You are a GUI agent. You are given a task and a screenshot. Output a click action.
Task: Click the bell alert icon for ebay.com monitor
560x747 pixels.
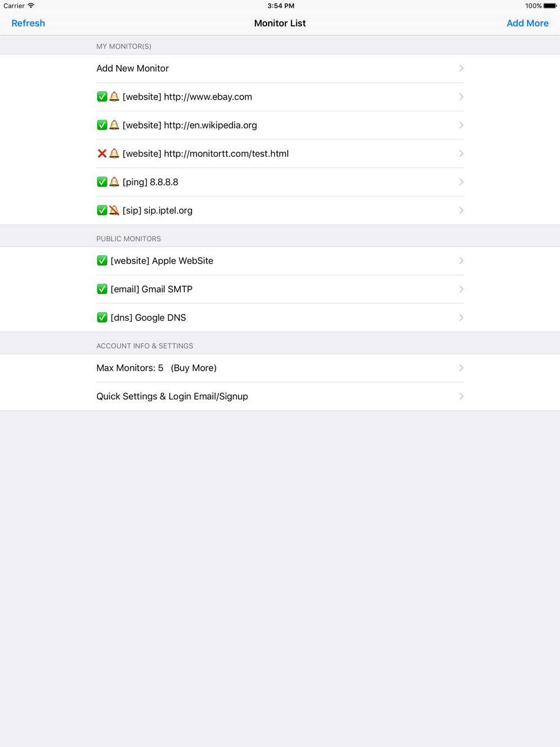click(x=114, y=97)
